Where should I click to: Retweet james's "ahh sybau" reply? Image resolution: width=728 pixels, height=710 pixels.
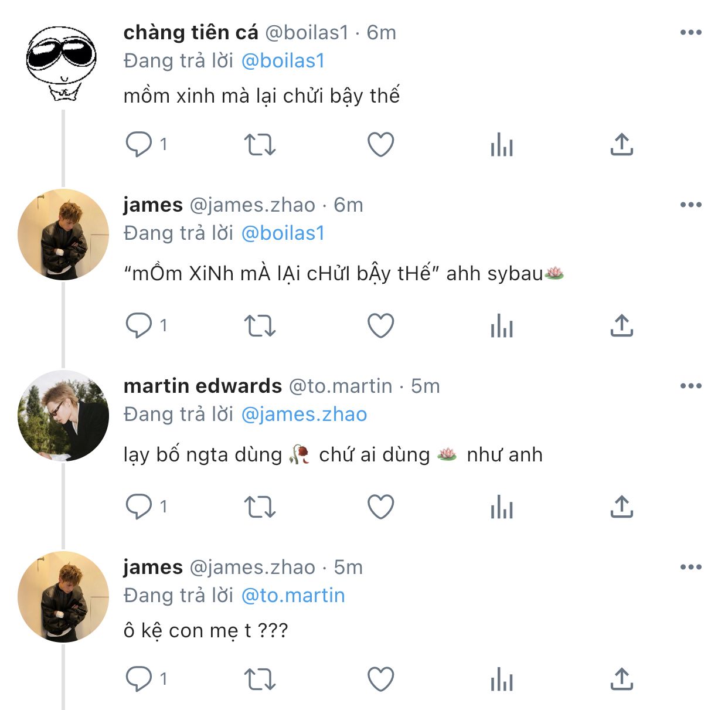click(260, 325)
